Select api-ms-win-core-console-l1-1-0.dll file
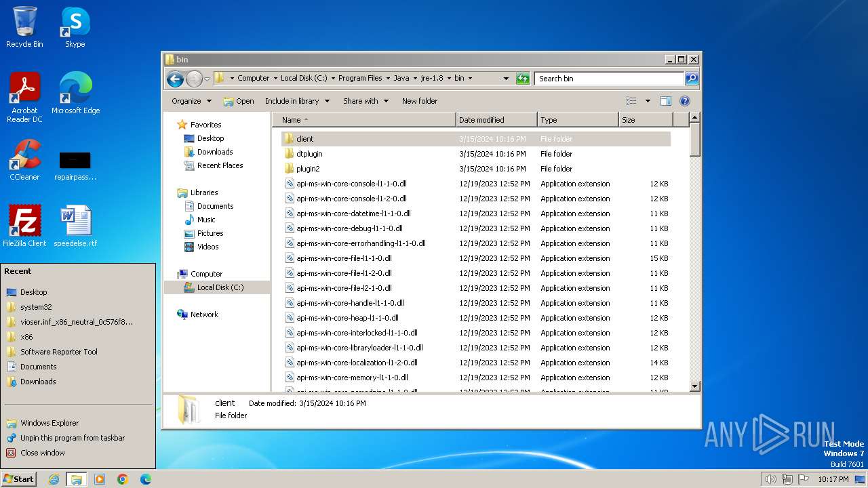 [476, 184]
